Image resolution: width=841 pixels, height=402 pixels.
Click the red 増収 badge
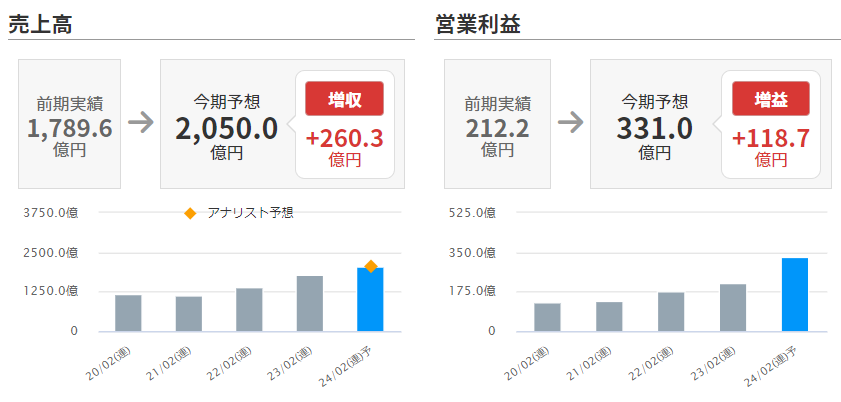[344, 99]
